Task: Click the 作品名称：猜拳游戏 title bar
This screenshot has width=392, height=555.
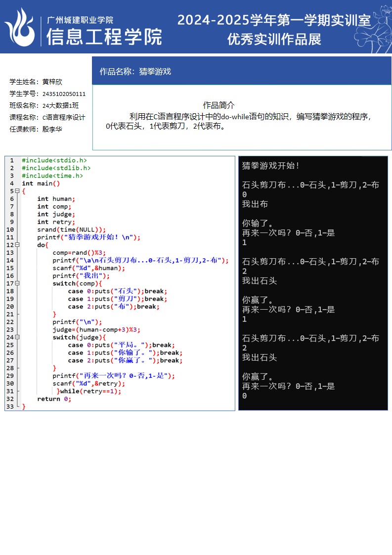Action: [x=135, y=71]
